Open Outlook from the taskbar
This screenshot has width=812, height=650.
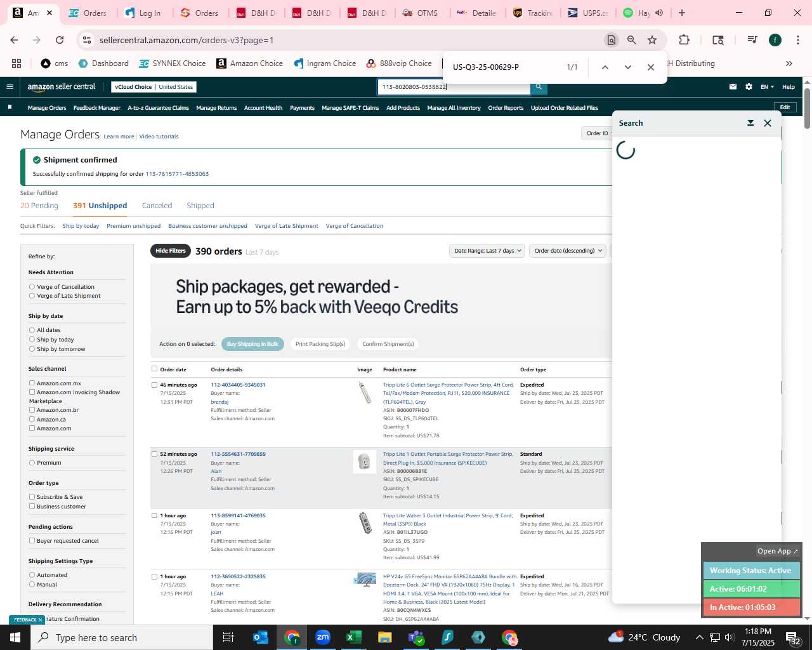pyautogui.click(x=261, y=637)
